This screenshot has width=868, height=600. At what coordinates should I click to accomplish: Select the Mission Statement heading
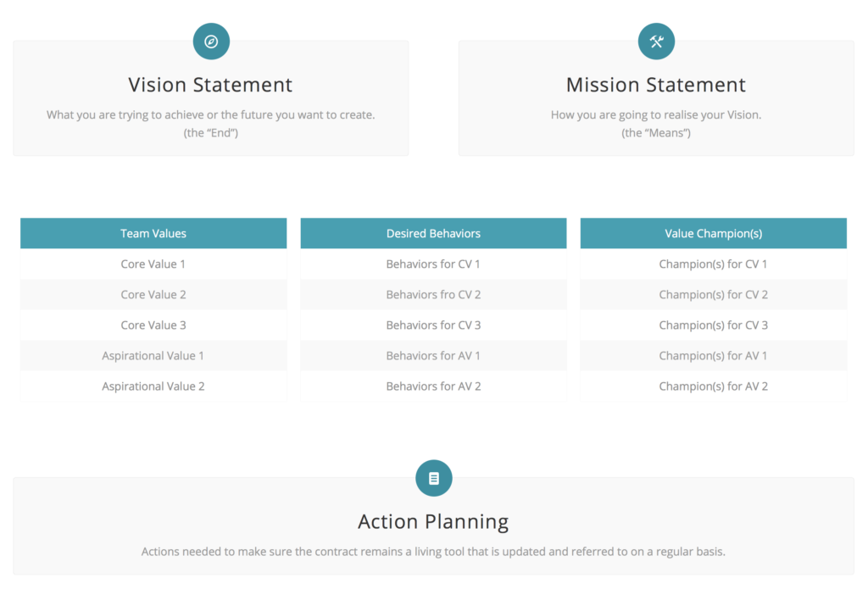(656, 85)
